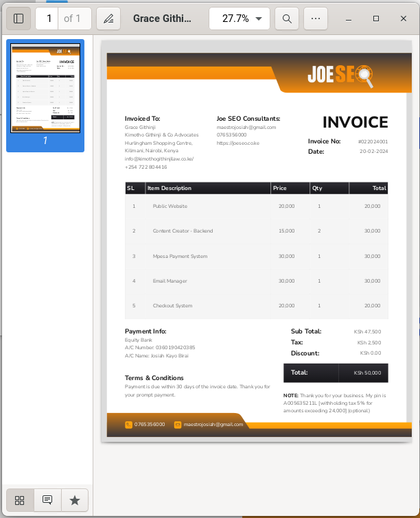The width and height of the screenshot is (420, 518).
Task: Open the three-dots more options menu
Action: pyautogui.click(x=316, y=19)
